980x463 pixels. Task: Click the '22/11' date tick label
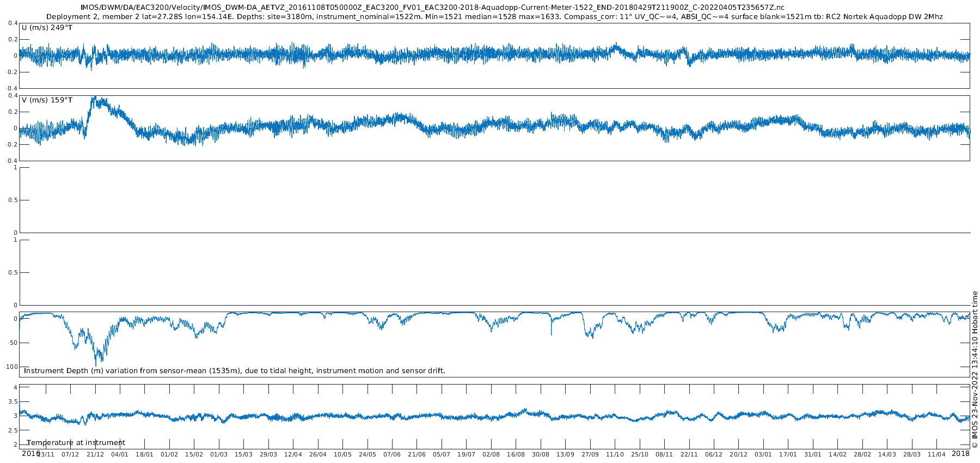(689, 454)
